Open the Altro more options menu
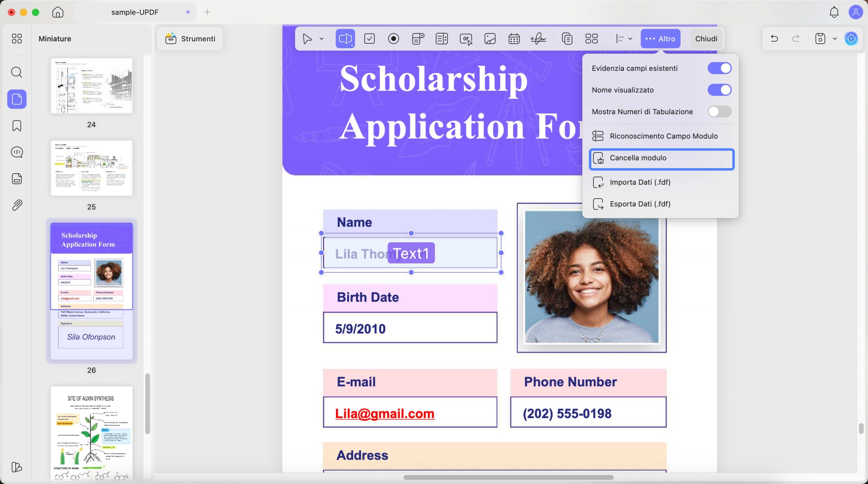 [x=660, y=39]
